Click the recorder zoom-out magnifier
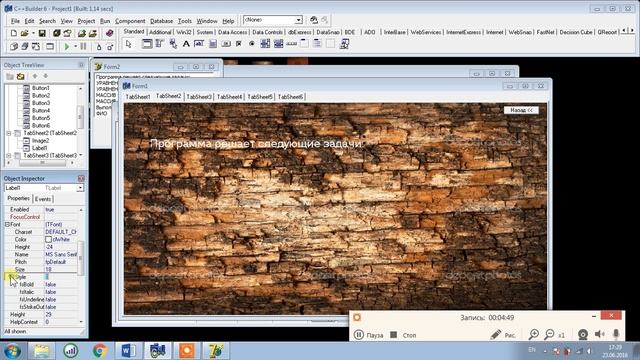 [549, 335]
